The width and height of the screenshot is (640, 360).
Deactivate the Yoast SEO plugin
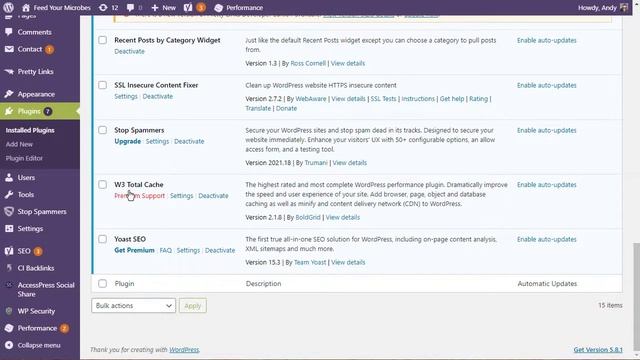pyautogui.click(x=220, y=250)
